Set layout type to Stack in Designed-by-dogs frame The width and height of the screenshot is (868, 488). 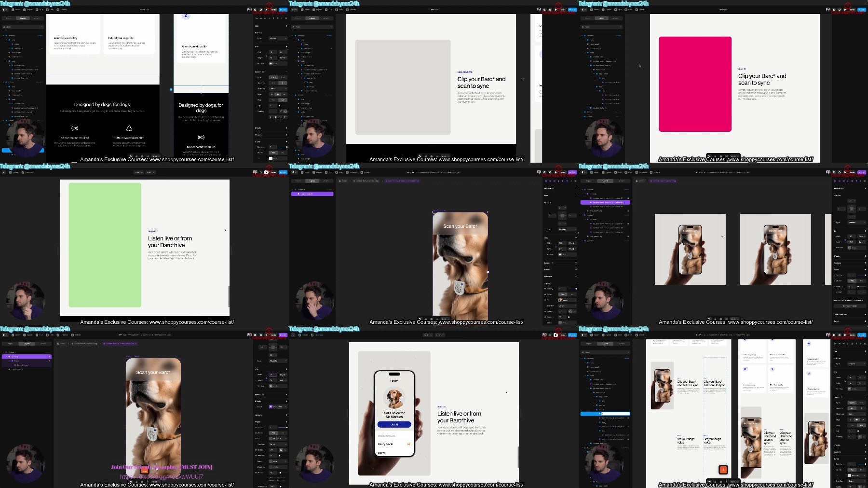click(273, 77)
